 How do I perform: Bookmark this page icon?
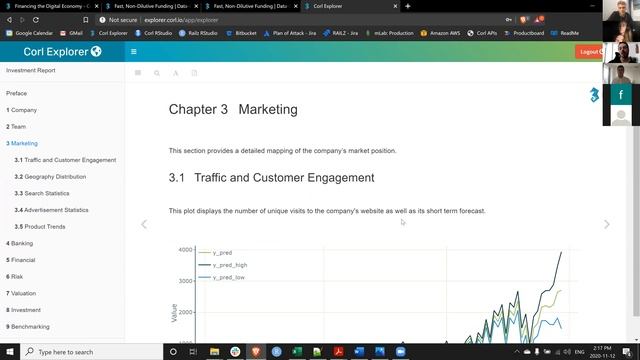tap(85, 20)
